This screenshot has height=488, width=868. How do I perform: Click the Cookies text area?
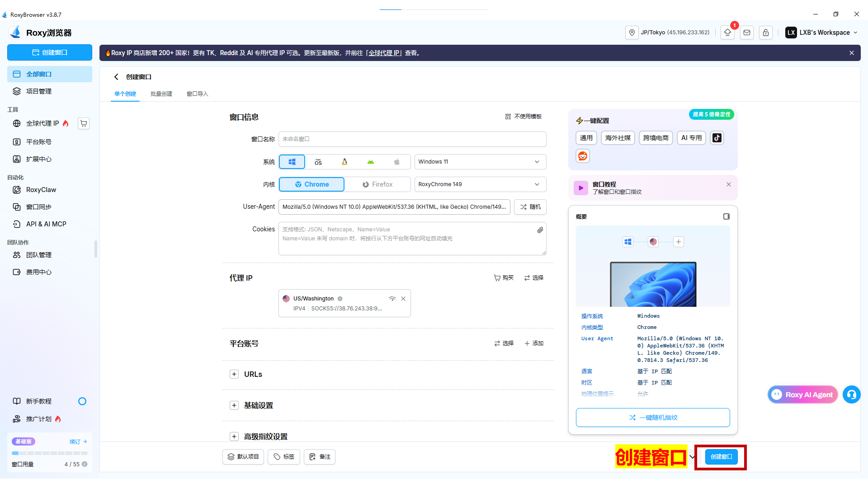point(412,239)
